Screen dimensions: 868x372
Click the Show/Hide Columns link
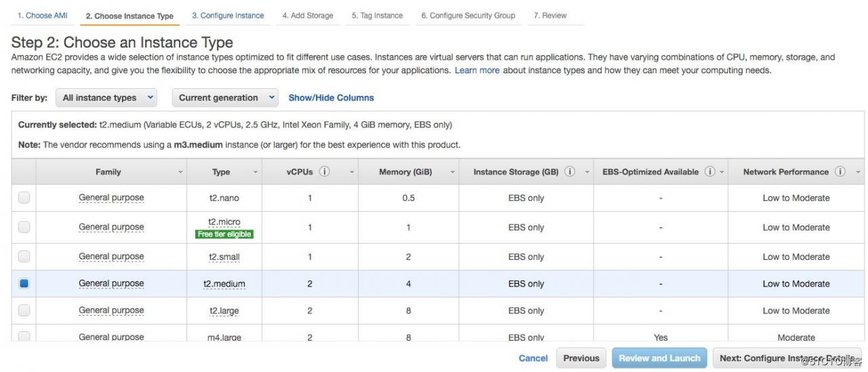[x=331, y=98]
